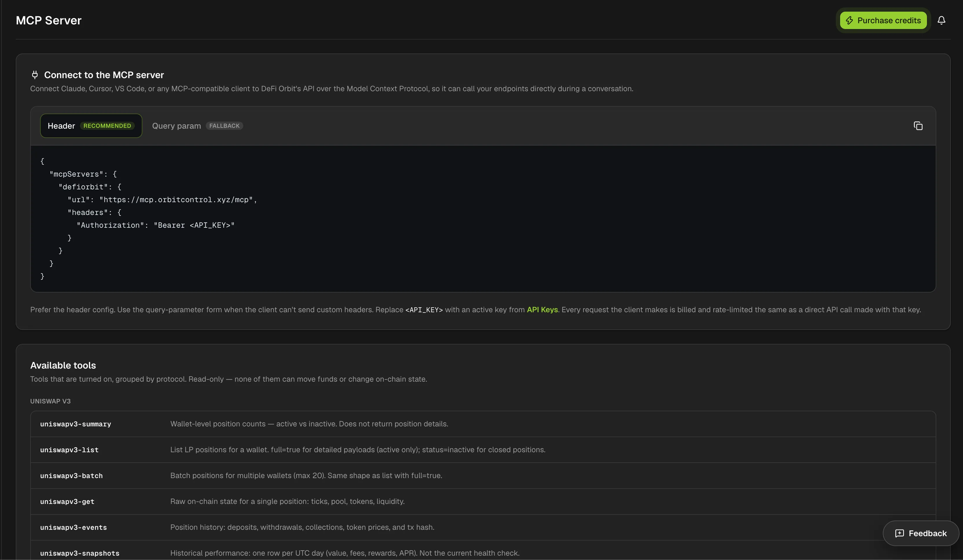The height and width of the screenshot is (560, 963).
Task: Open the API Keys link
Action: (x=542, y=310)
